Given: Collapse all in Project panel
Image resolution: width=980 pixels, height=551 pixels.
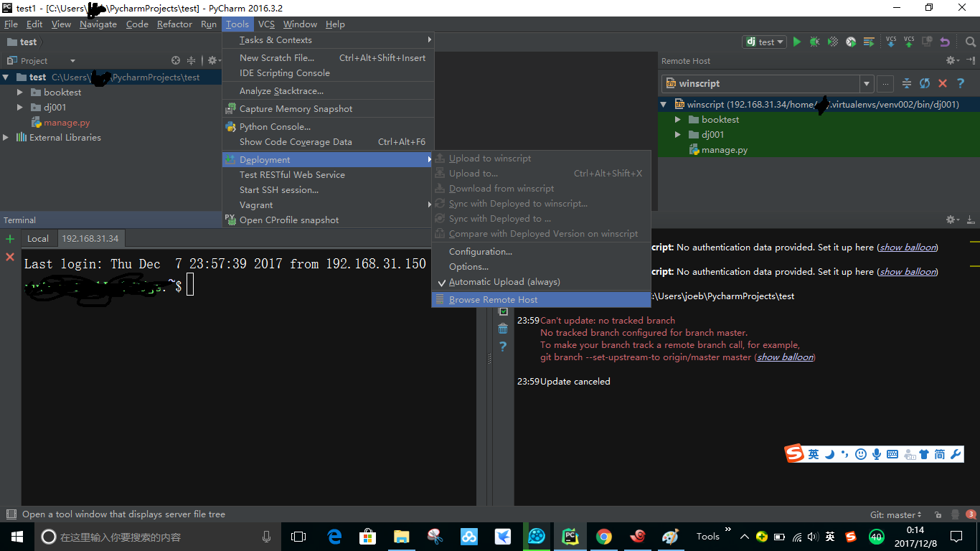Looking at the screenshot, I should coord(191,61).
